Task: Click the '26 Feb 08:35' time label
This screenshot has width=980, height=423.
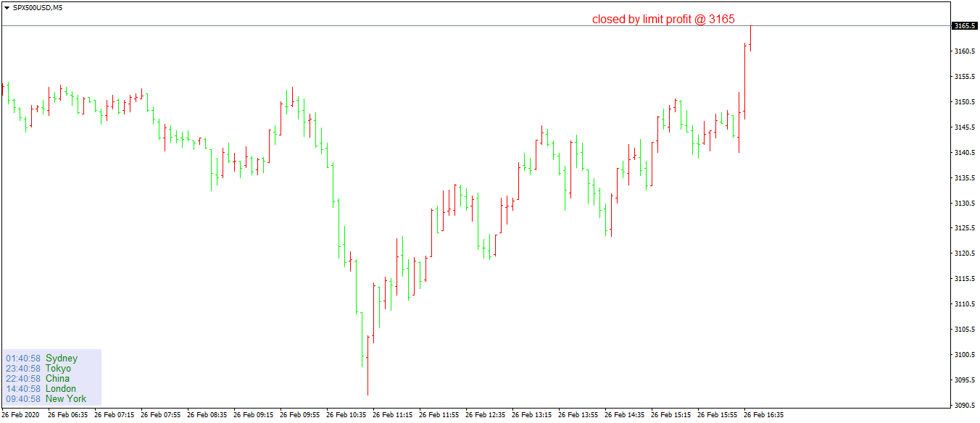Action: pyautogui.click(x=207, y=416)
